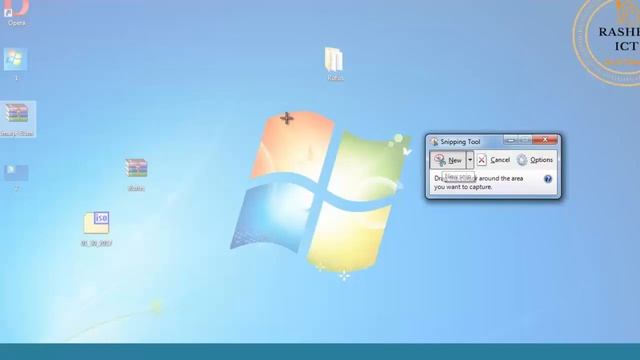Open the blue help question mark icon
The width and height of the screenshot is (640, 360).
[548, 179]
